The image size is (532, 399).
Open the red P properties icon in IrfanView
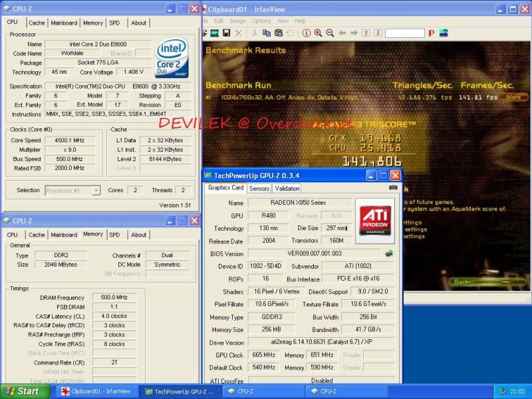point(432,33)
